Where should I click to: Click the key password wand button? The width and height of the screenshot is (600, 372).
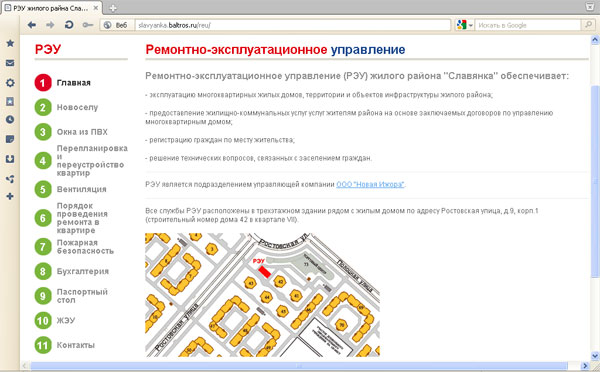pyautogui.click(x=88, y=25)
